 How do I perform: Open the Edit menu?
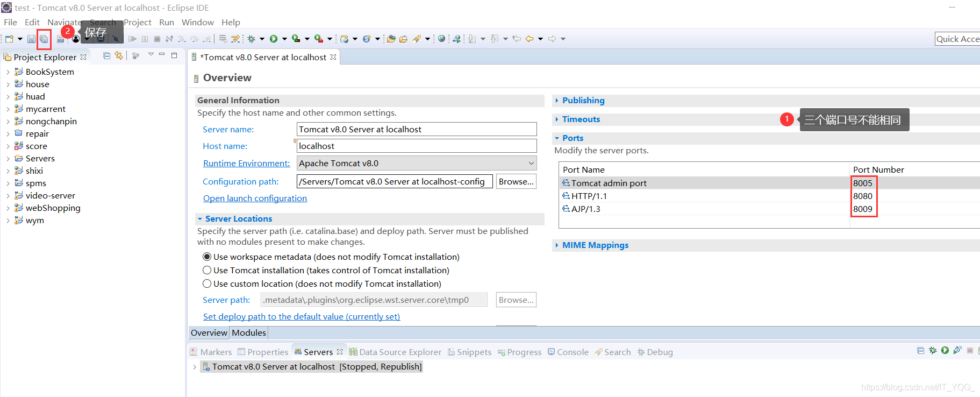tap(32, 22)
